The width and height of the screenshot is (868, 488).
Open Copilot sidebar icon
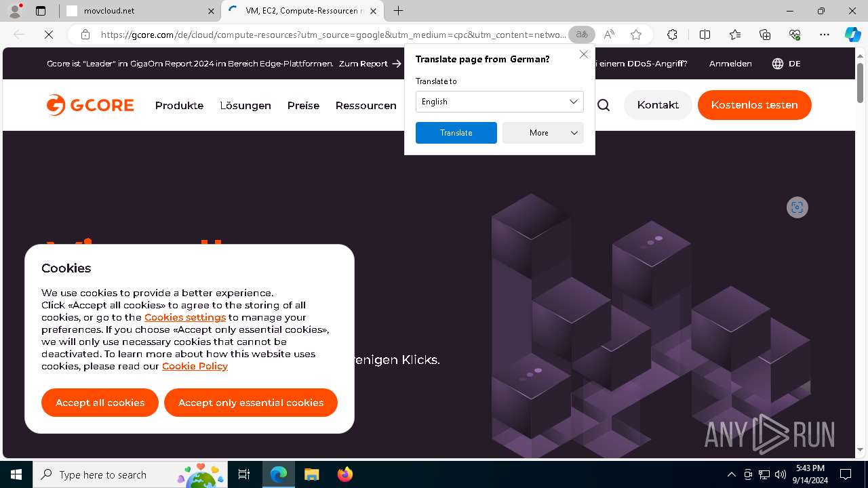click(x=852, y=35)
